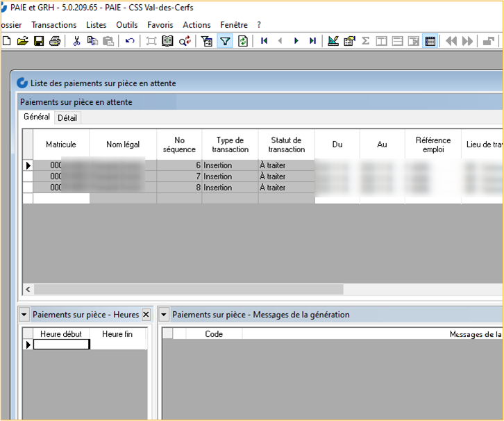Click the double right arrow forward icon
This screenshot has height=421, width=504.
467,41
